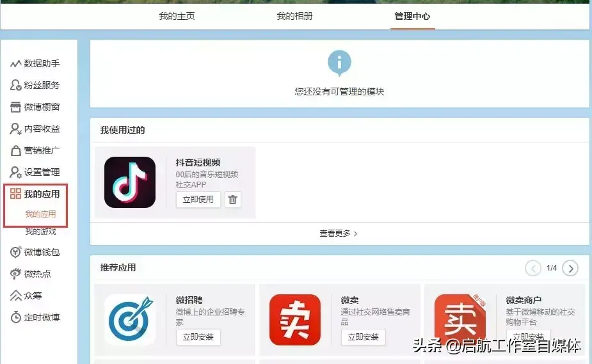592x364 pixels.
Task: Click the blue info icon above 您还没有可管理的模块
Action: click(339, 63)
